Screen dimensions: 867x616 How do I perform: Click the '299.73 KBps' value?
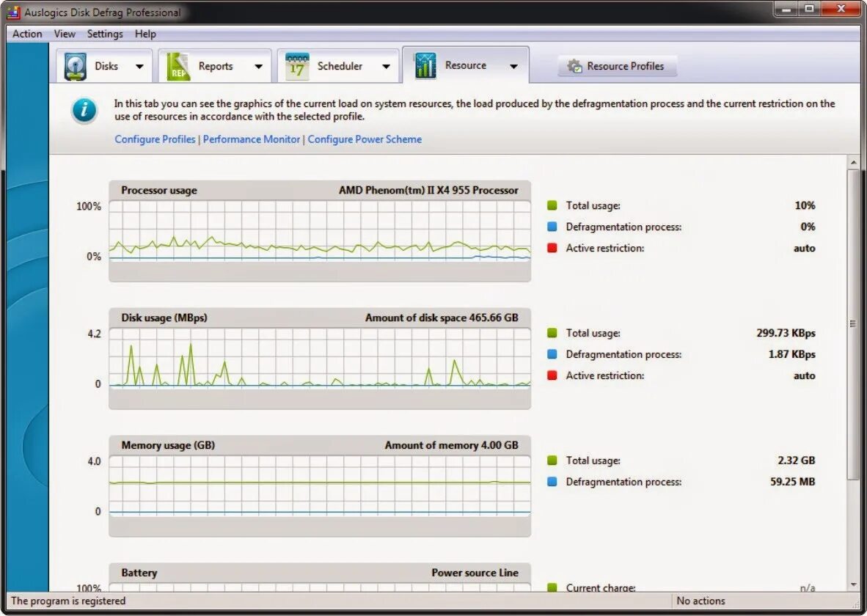point(786,333)
